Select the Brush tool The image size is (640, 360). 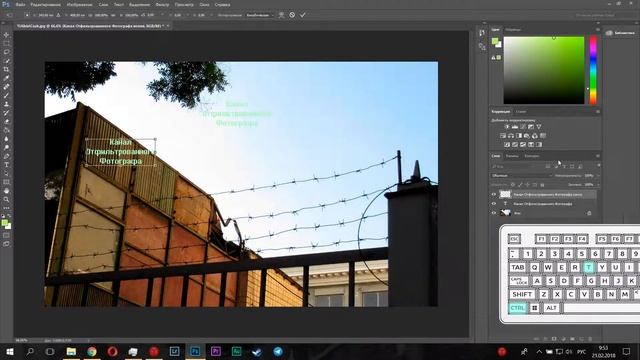point(6,96)
